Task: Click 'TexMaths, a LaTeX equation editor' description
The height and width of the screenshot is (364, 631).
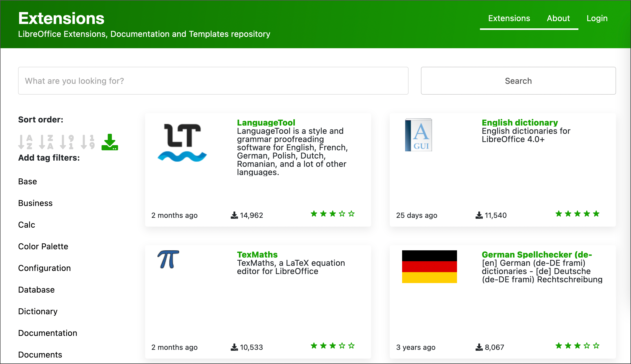Action: click(291, 267)
